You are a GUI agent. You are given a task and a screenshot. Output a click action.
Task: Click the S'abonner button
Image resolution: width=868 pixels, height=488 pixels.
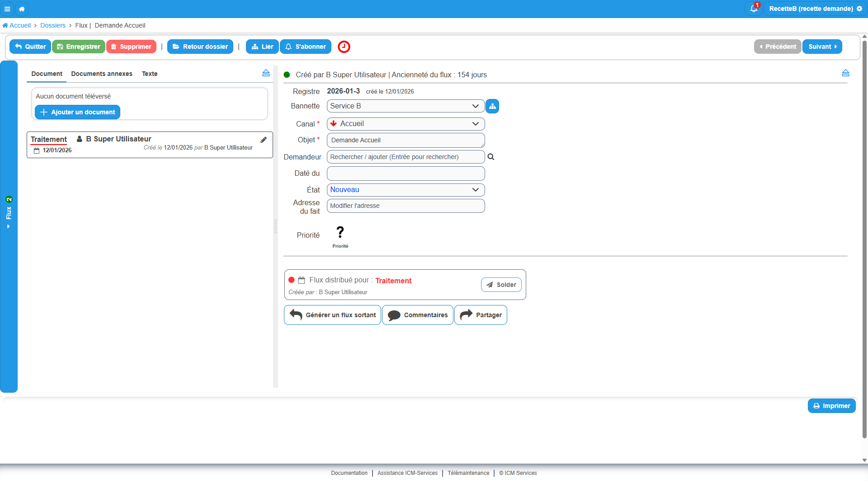pyautogui.click(x=306, y=47)
